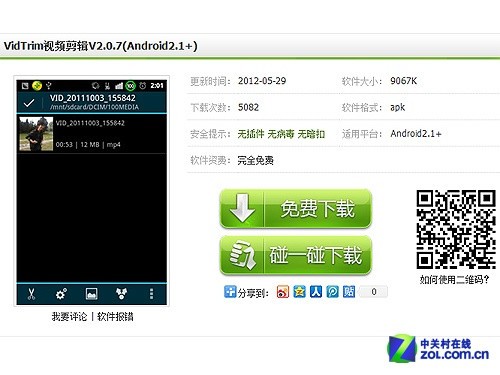Viewport: 500px width, 375px height.
Task: Share to Renren icon
Action: (x=316, y=292)
